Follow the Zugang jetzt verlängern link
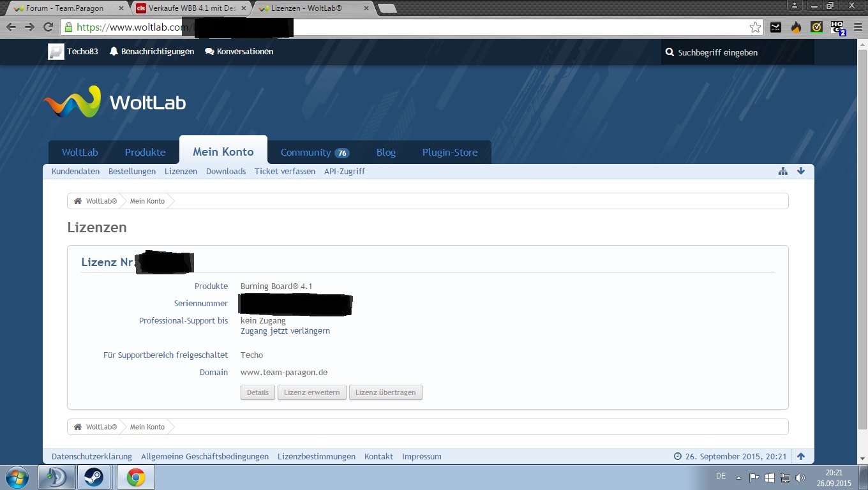The height and width of the screenshot is (490, 868). click(285, 331)
